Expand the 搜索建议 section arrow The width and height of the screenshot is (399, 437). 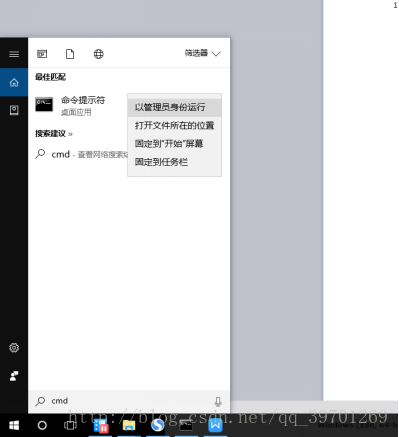tap(70, 134)
